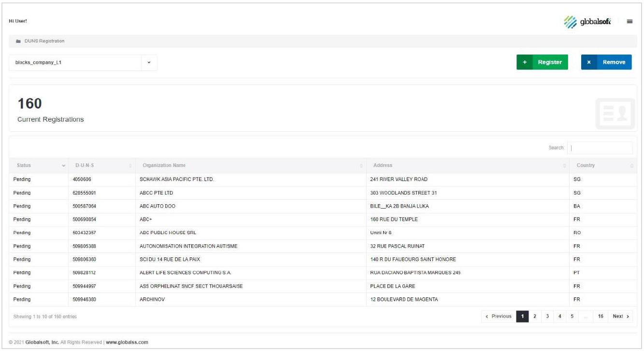Click address Unirii Nr 8
Image resolution: width=644 pixels, height=351 pixels.
[381, 233]
